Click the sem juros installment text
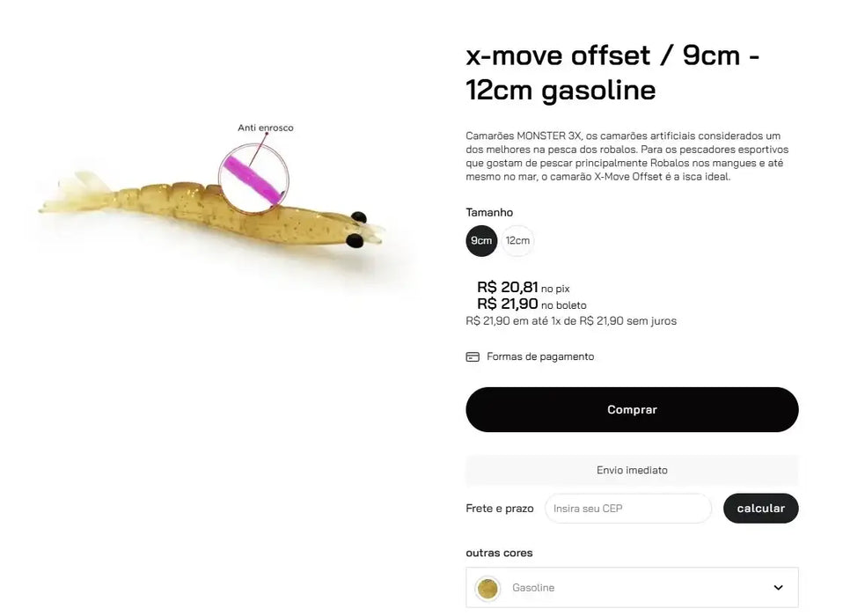 [651, 321]
